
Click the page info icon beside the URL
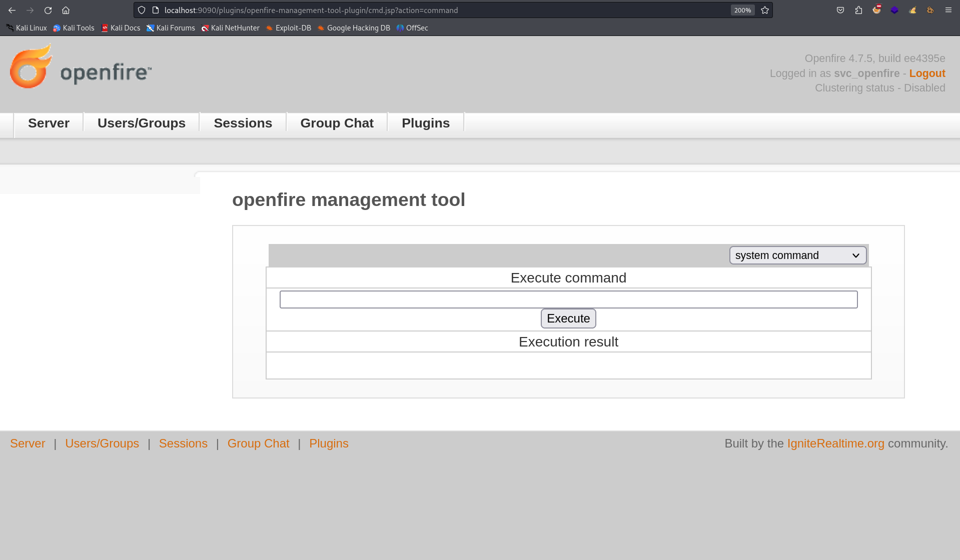pyautogui.click(x=156, y=10)
